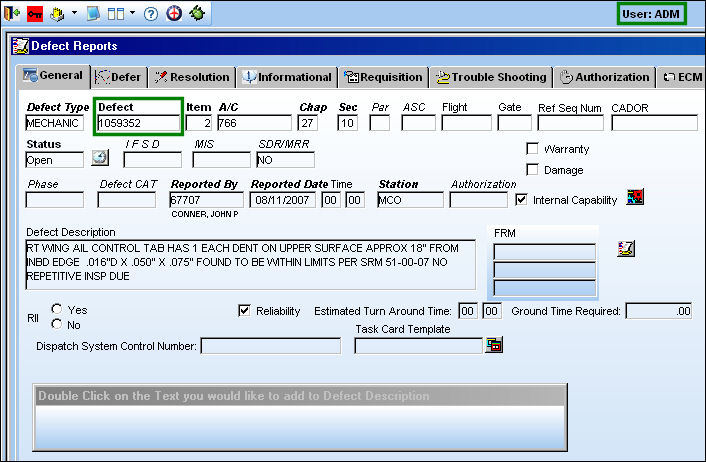Click the Authorization input field

click(x=479, y=200)
